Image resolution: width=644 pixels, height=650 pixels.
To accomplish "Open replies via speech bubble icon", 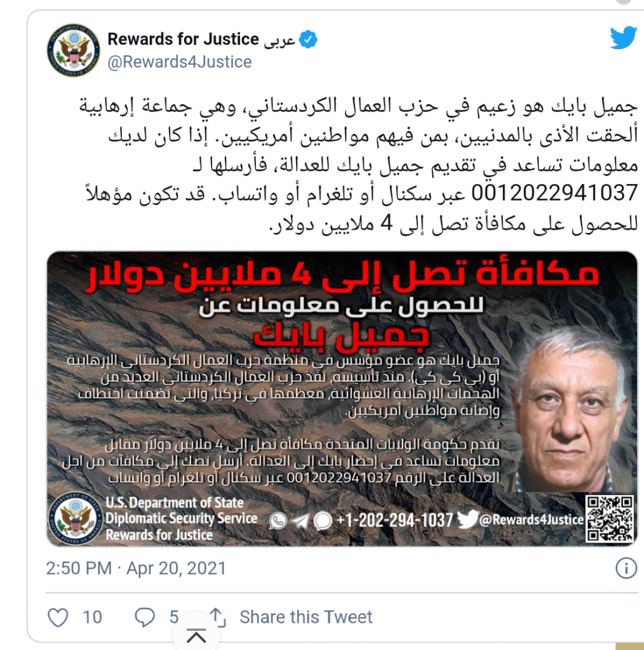I will pyautogui.click(x=145, y=617).
